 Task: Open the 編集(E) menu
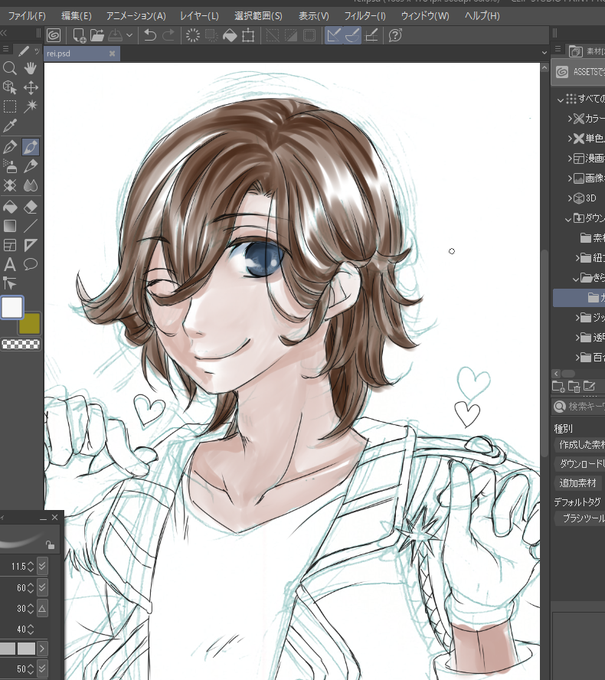pyautogui.click(x=76, y=16)
